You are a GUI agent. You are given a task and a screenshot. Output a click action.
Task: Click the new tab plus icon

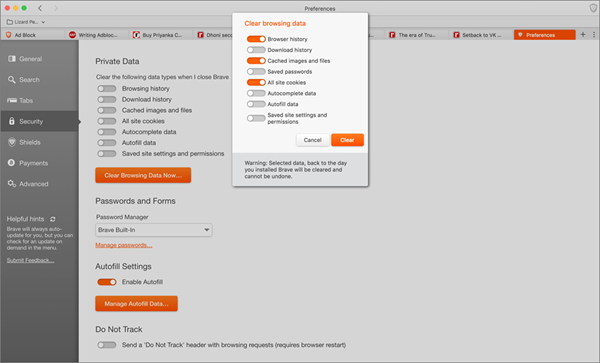coord(583,34)
